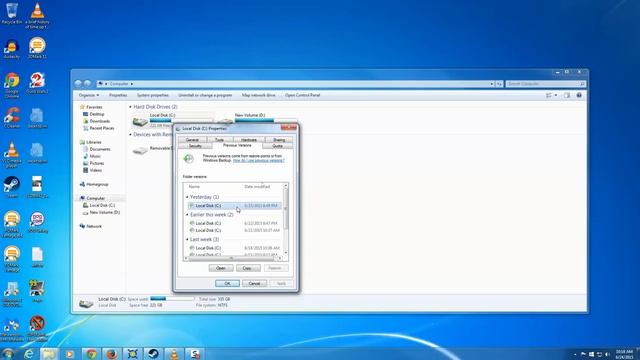Switch to the General tab
This screenshot has width=640, height=360.
point(192,140)
